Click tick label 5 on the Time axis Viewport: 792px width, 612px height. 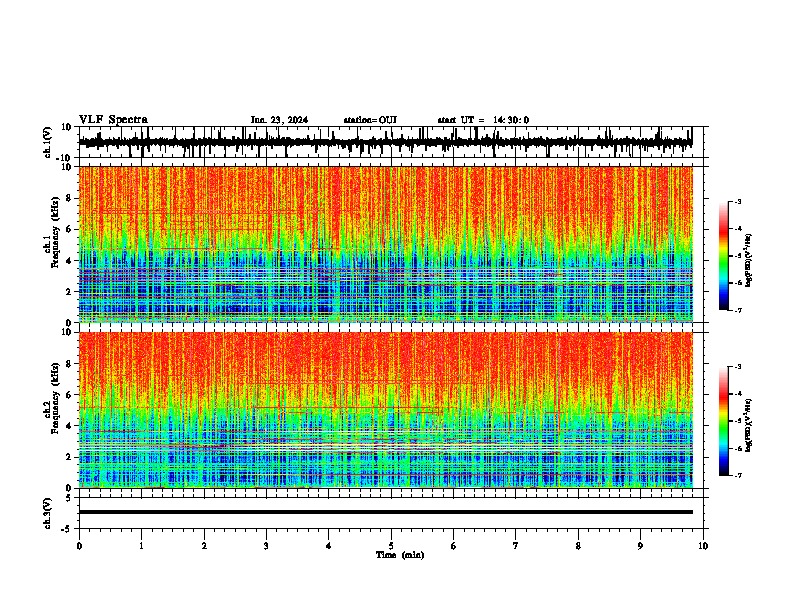click(391, 546)
